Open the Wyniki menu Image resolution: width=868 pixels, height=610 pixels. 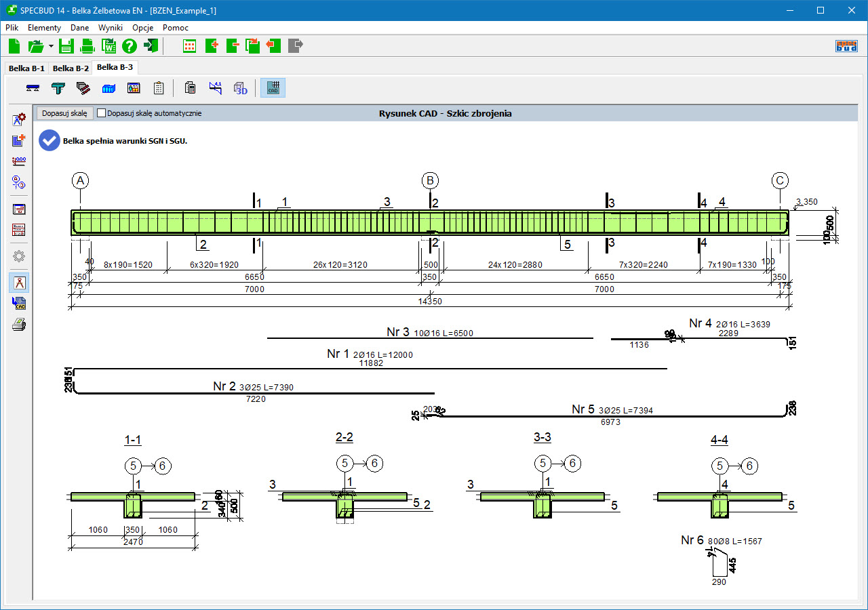click(x=111, y=28)
